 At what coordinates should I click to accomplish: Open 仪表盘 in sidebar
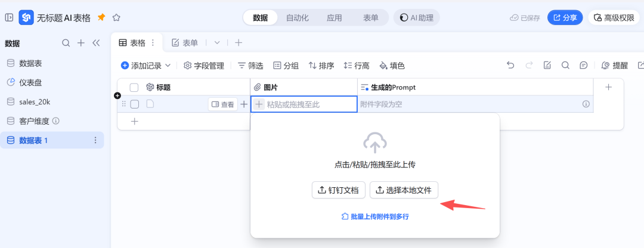pyautogui.click(x=52, y=82)
